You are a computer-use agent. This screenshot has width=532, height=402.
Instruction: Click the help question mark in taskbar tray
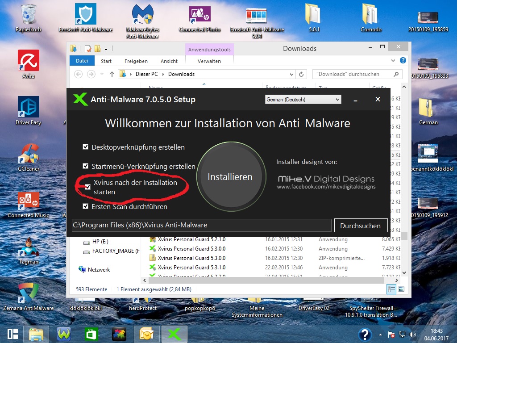(365, 335)
